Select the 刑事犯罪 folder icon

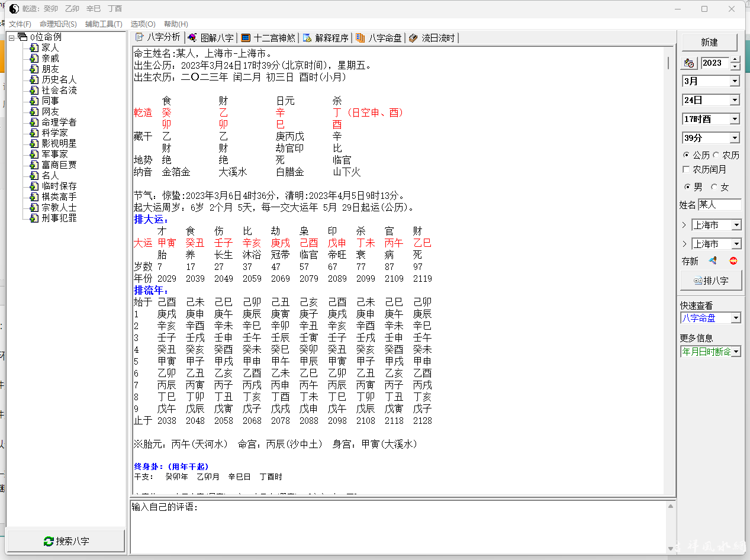34,218
